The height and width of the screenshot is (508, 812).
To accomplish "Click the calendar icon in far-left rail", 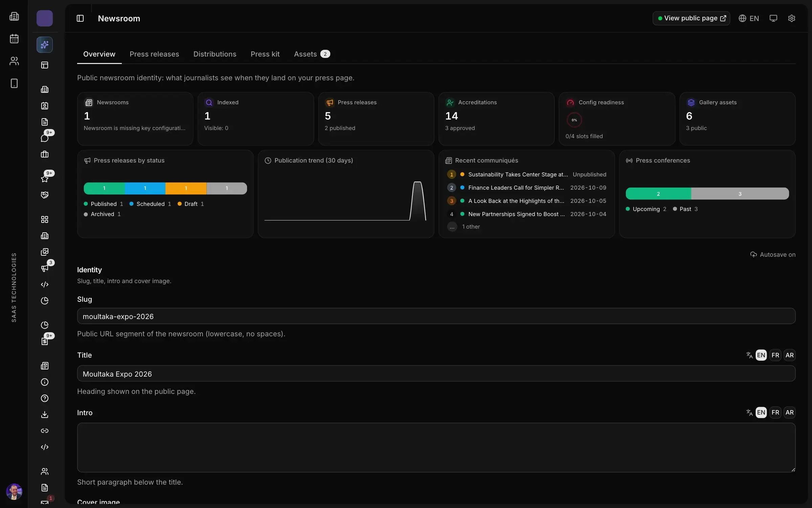I will point(14,39).
